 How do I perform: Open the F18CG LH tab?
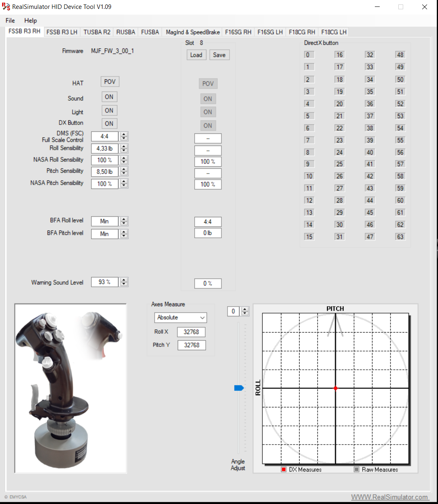tap(334, 32)
